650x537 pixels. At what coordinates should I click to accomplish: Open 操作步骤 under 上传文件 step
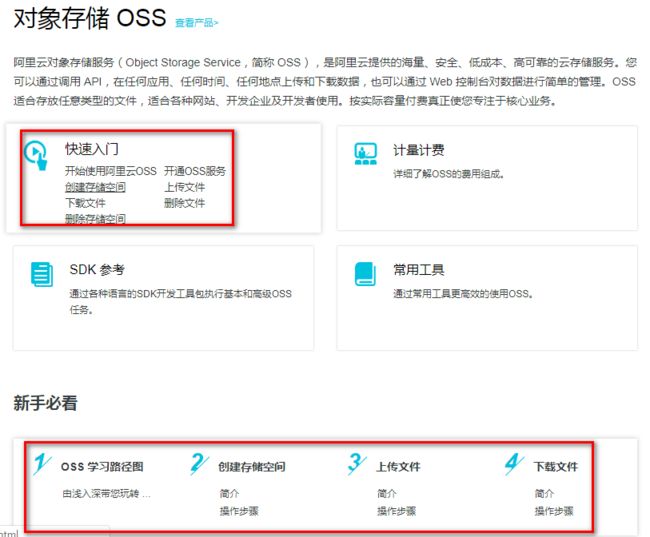click(x=396, y=511)
